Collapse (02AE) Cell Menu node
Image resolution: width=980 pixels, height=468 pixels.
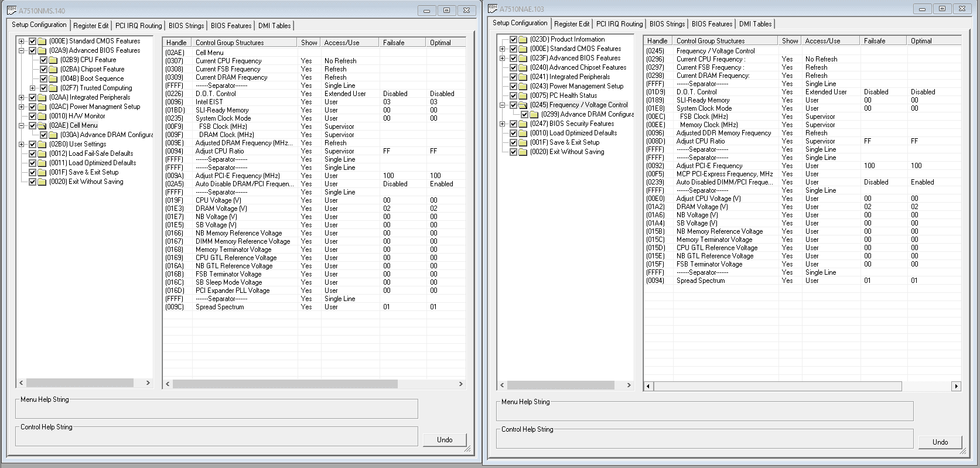(x=22, y=125)
